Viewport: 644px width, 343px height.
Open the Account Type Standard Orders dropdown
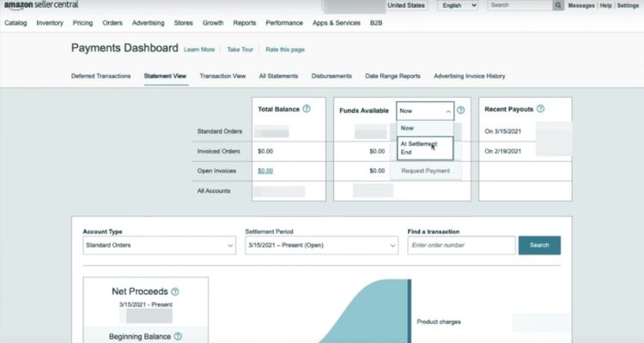(x=160, y=245)
